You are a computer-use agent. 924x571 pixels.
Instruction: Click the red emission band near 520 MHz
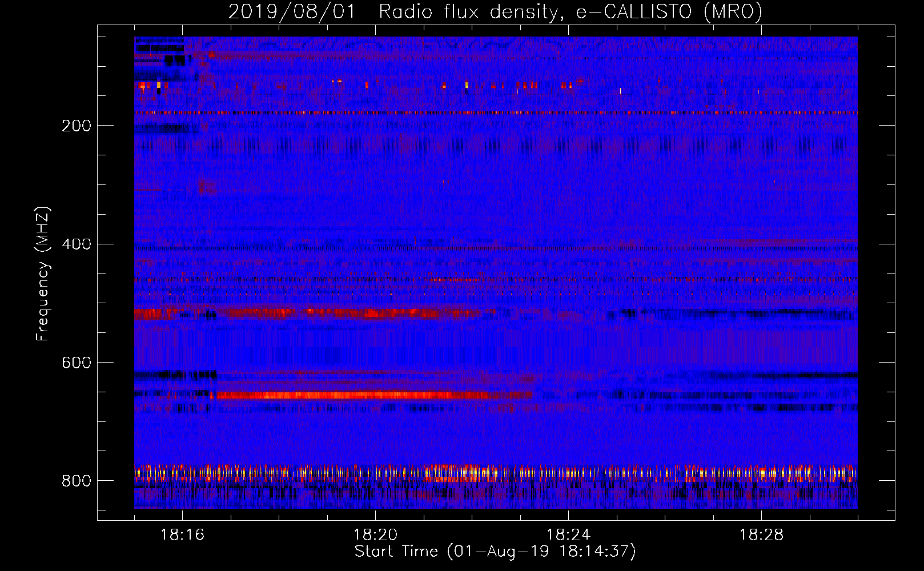pyautogui.click(x=314, y=313)
